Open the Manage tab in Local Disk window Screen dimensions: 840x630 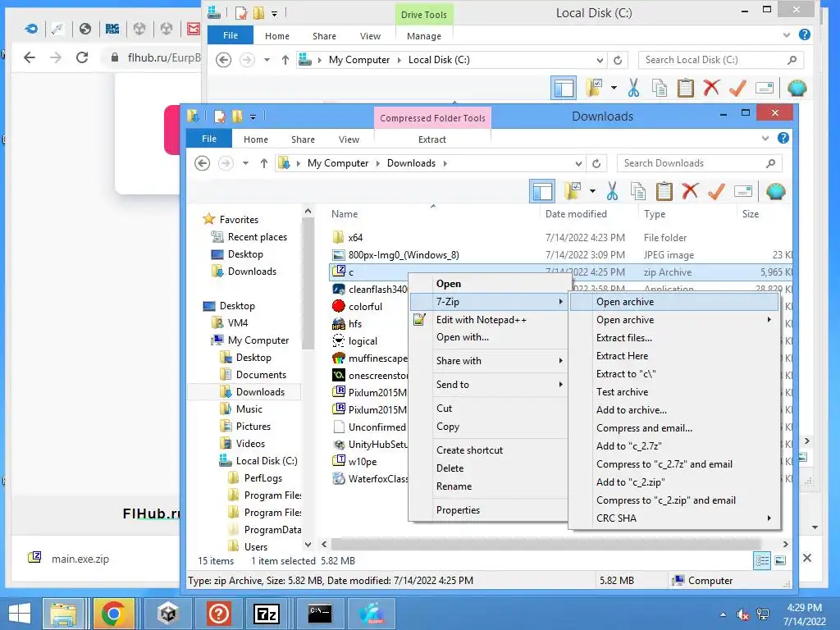coord(424,36)
